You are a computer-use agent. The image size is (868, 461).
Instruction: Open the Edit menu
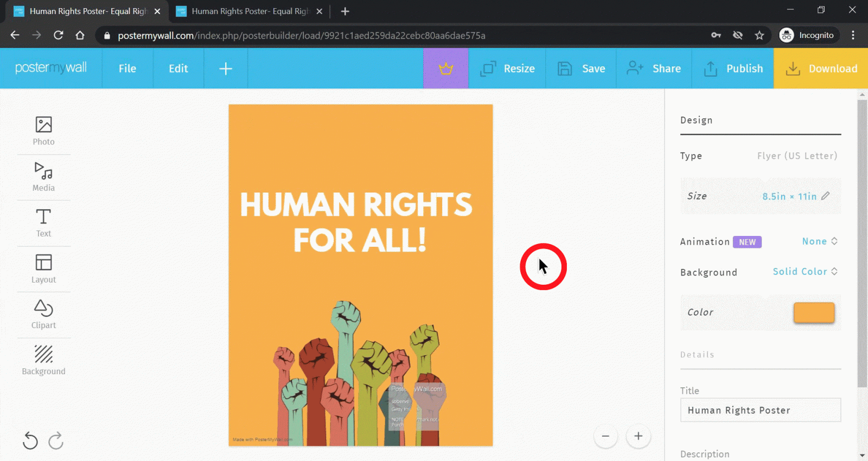point(178,68)
